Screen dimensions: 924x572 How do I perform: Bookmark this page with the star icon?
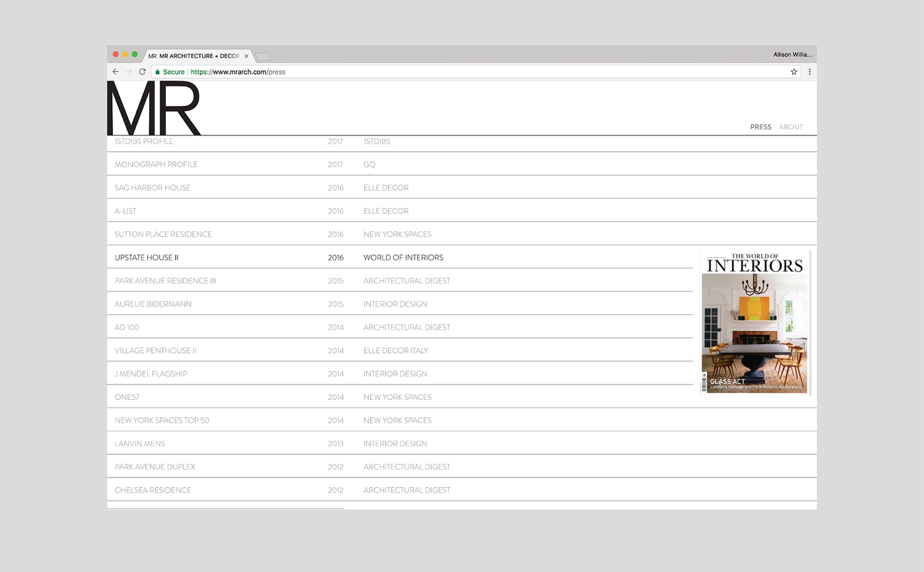794,72
